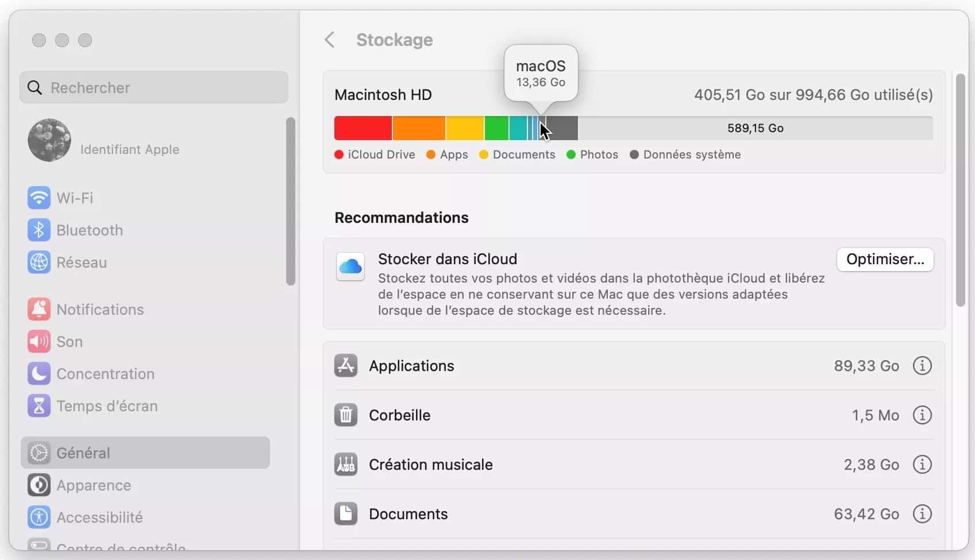
Task: Go back from the Stockage pane
Action: coord(329,40)
